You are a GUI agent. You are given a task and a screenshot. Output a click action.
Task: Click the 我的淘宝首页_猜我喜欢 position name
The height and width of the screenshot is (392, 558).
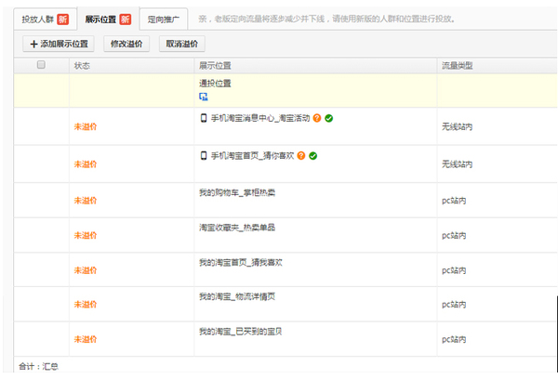[x=241, y=263]
